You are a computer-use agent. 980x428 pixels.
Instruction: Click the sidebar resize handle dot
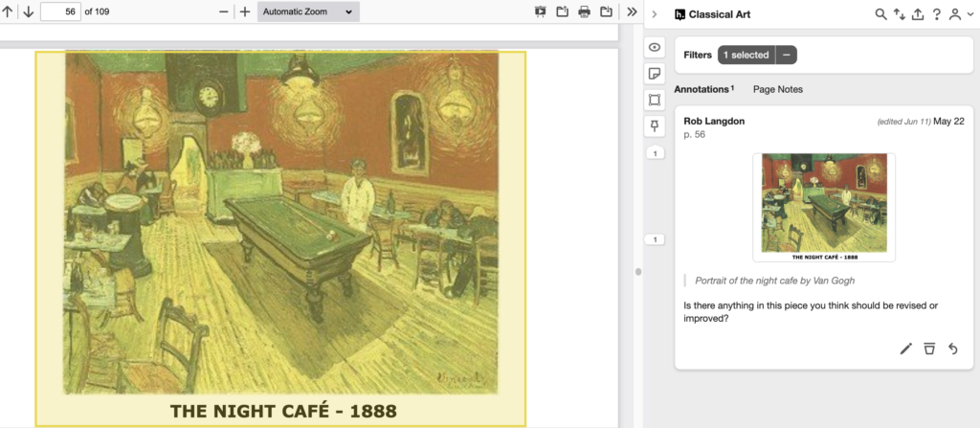[638, 272]
